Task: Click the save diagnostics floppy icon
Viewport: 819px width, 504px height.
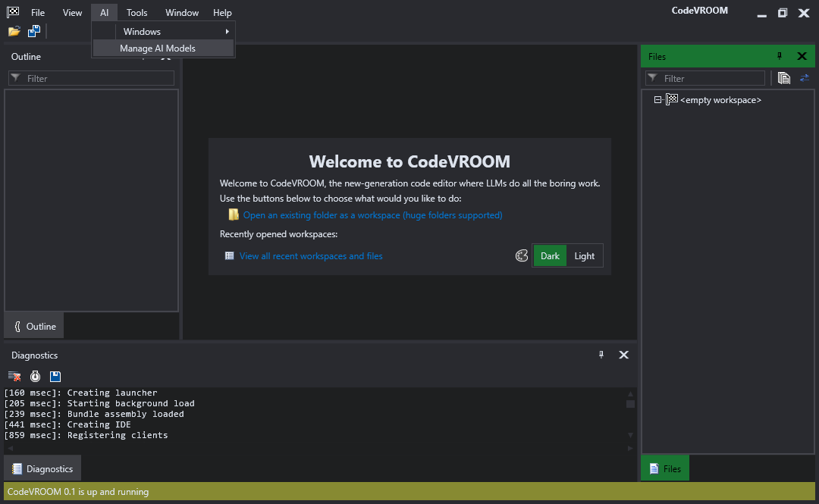Action: [x=55, y=376]
